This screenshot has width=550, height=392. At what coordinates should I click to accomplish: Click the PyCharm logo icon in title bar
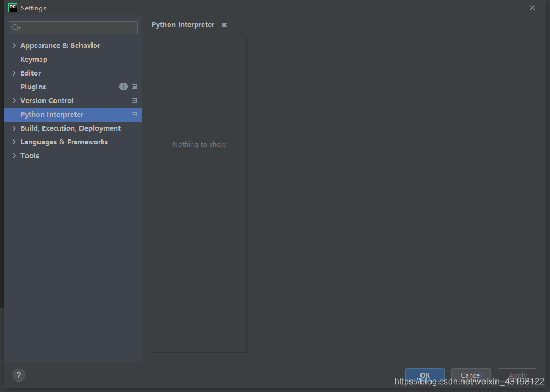pyautogui.click(x=13, y=8)
